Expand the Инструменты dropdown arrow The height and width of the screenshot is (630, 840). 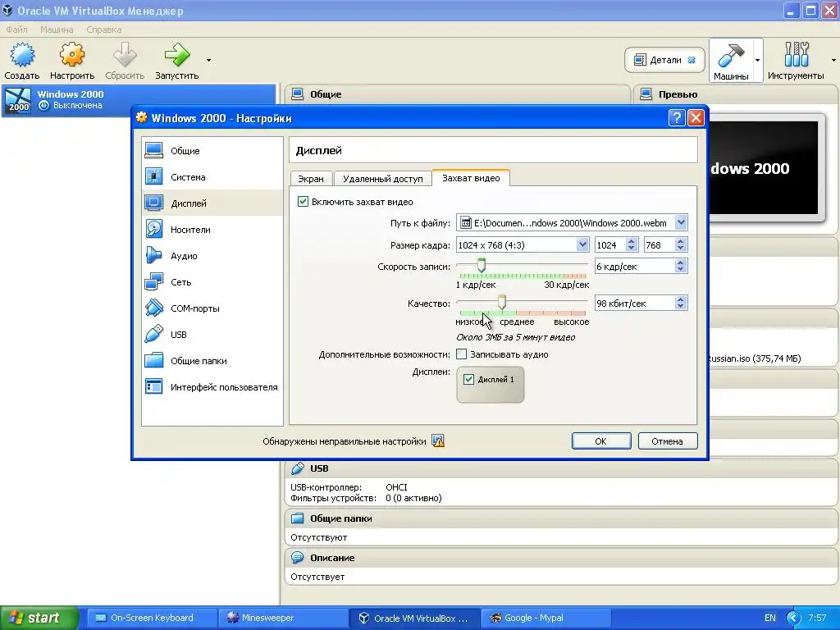click(x=833, y=60)
